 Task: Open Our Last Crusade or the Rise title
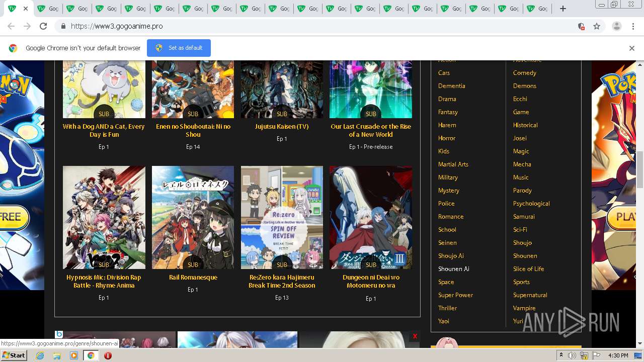pyautogui.click(x=371, y=131)
